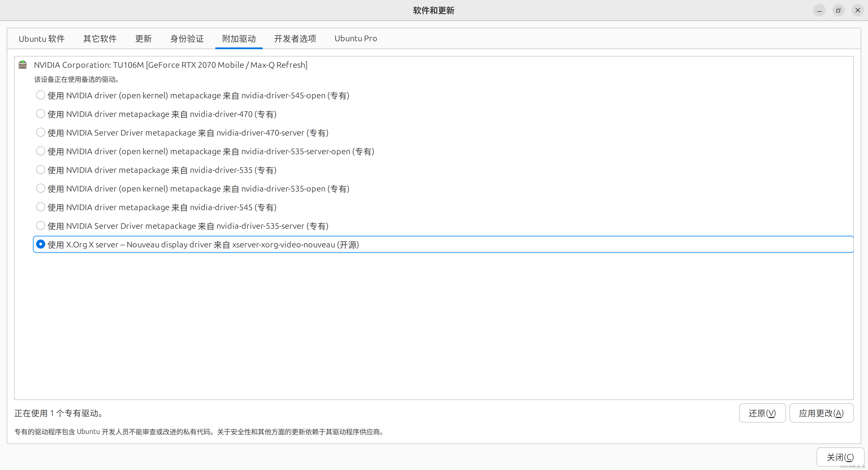This screenshot has width=868, height=470.
Task: Maximize the window with the restore icon
Action: click(x=838, y=10)
